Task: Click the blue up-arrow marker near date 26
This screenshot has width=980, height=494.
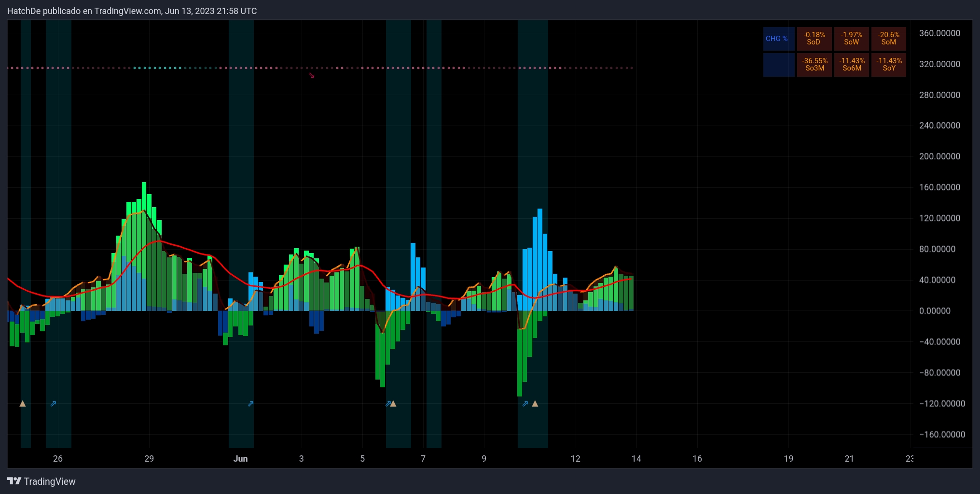Action: 54,404
